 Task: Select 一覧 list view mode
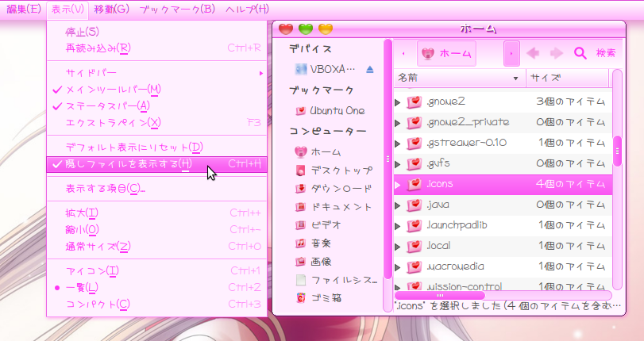[157, 288]
